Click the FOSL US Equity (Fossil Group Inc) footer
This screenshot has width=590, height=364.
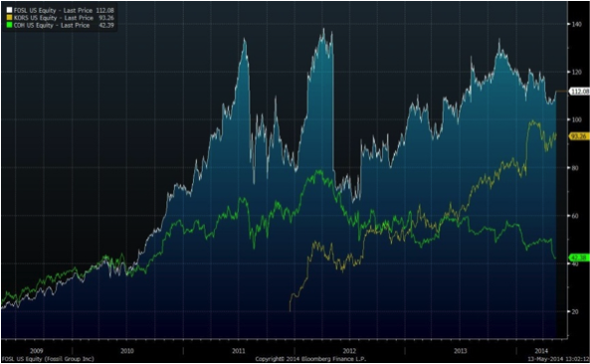tap(48, 359)
